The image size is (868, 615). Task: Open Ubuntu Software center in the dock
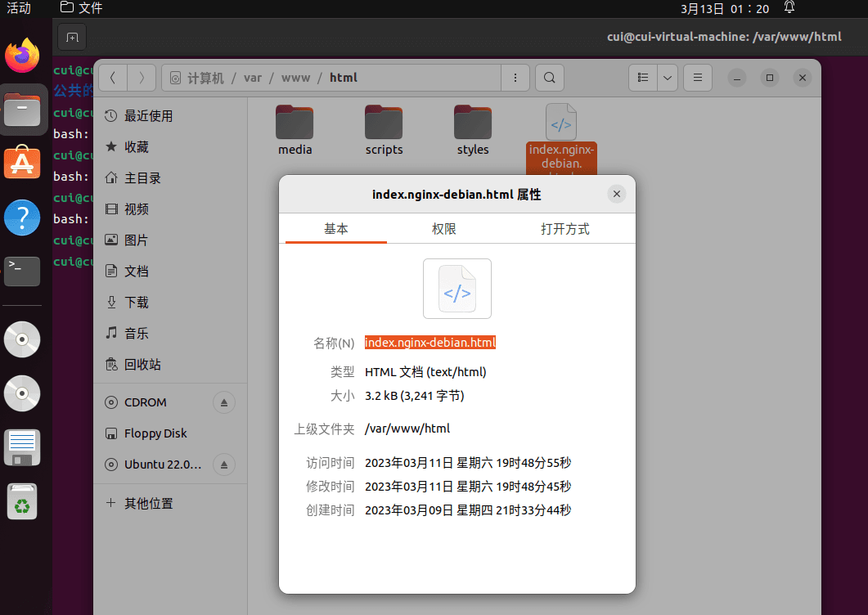(22, 163)
